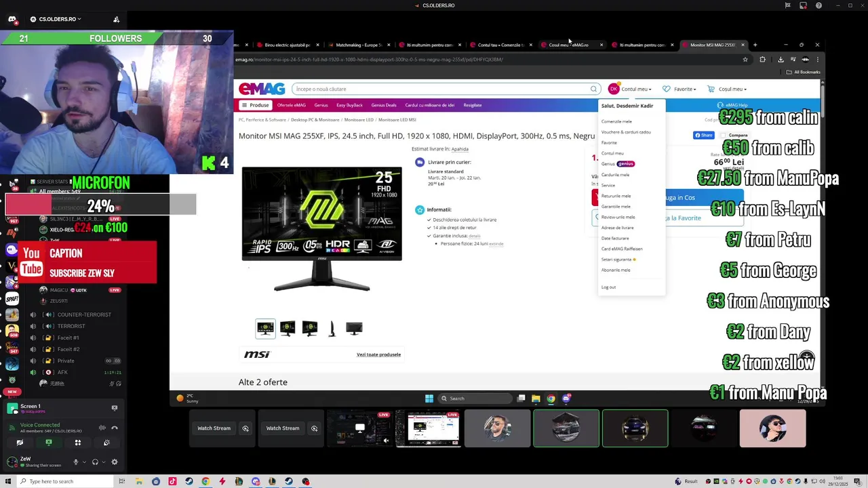Click Genius Deals navigation link

click(x=383, y=105)
